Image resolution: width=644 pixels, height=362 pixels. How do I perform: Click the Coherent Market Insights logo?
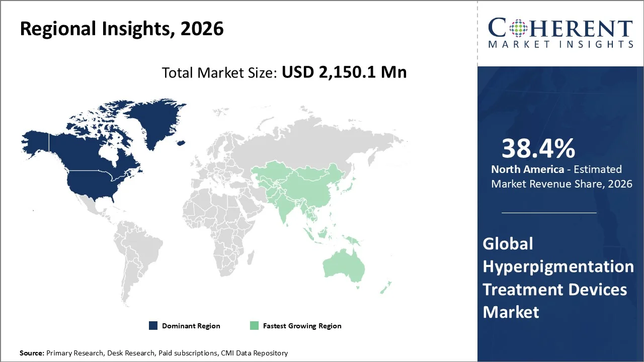[x=560, y=32]
